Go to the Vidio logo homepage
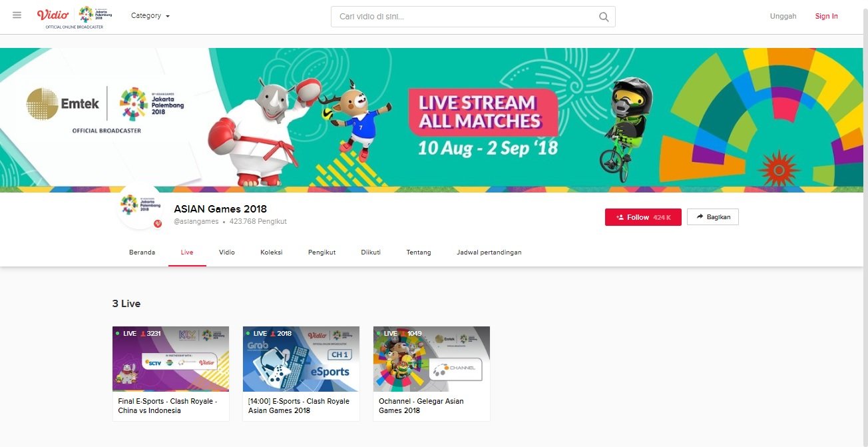 coord(53,15)
